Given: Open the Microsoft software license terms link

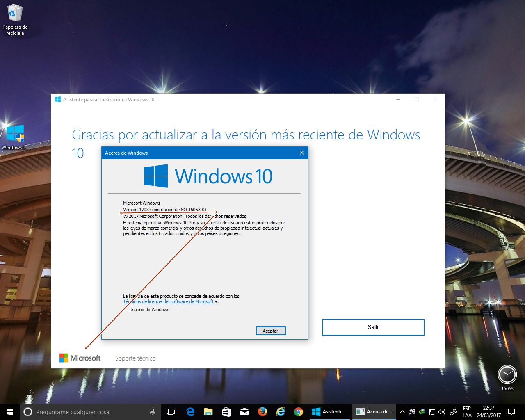Looking at the screenshot, I should pos(168,301).
